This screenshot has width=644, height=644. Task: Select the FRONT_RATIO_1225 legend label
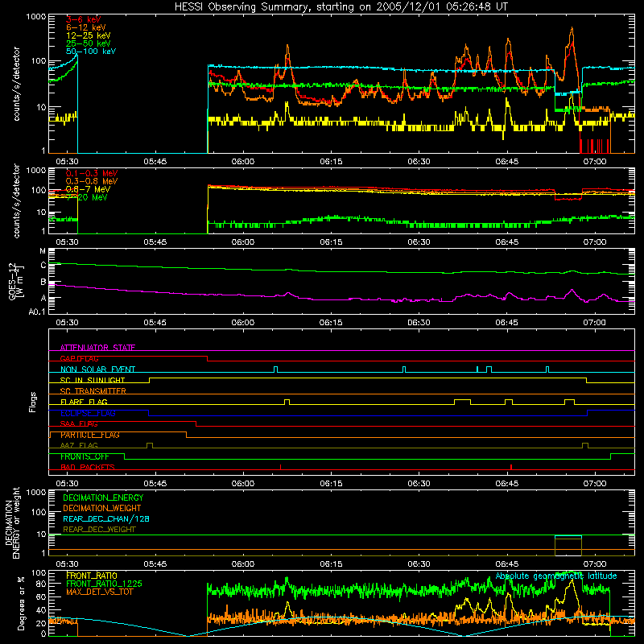[x=104, y=584]
